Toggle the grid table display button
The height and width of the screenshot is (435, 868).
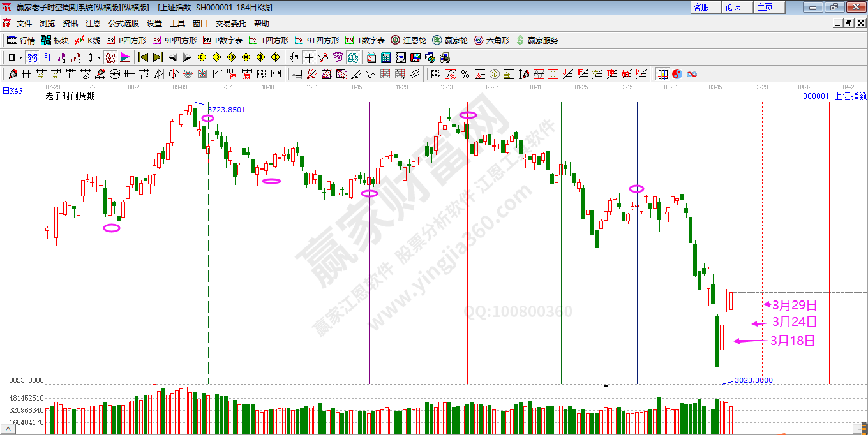coord(663,74)
